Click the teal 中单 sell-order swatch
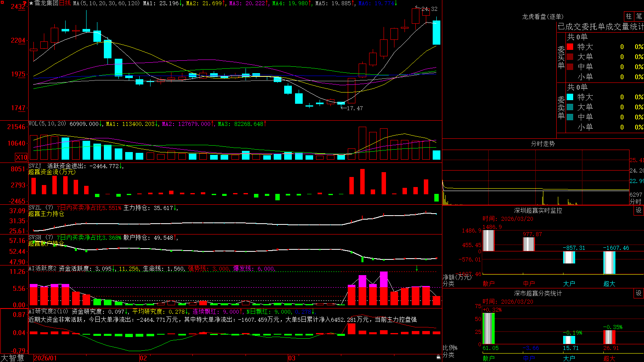644x362 pixels. point(570,117)
